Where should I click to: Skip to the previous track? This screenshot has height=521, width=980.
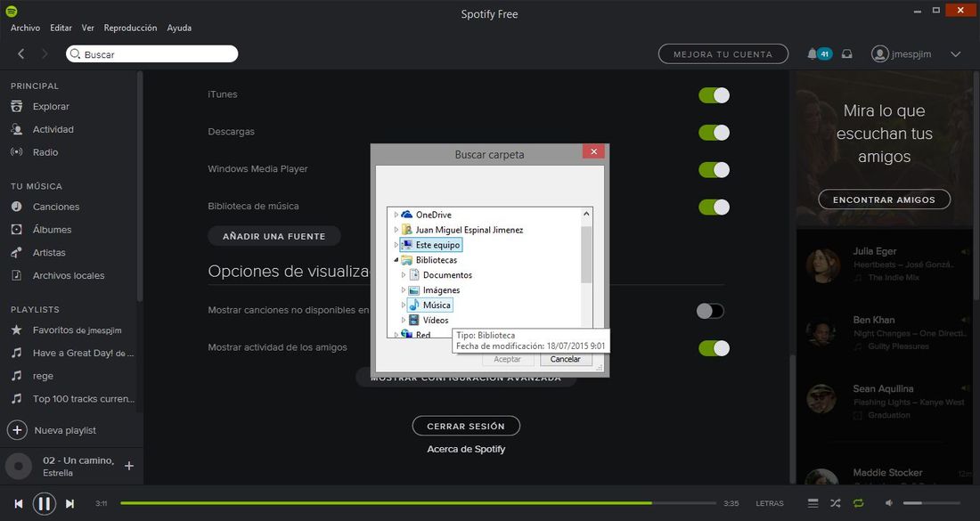pyautogui.click(x=19, y=503)
